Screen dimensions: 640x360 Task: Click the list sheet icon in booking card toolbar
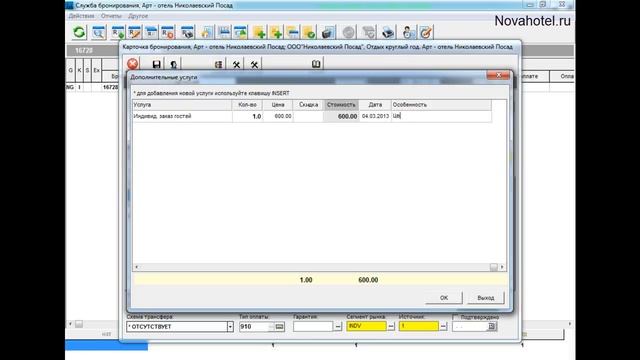point(218,64)
